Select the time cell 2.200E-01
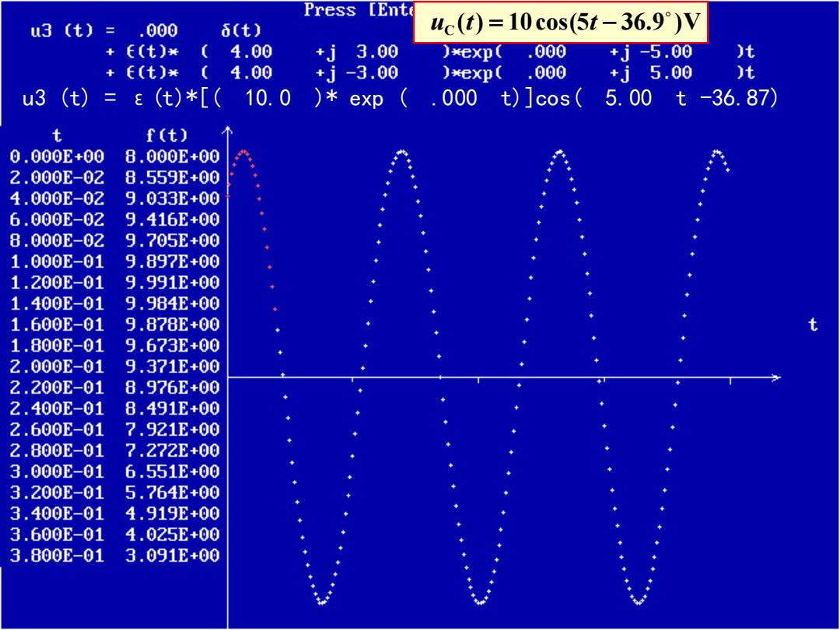This screenshot has height=630, width=840. coord(58,388)
